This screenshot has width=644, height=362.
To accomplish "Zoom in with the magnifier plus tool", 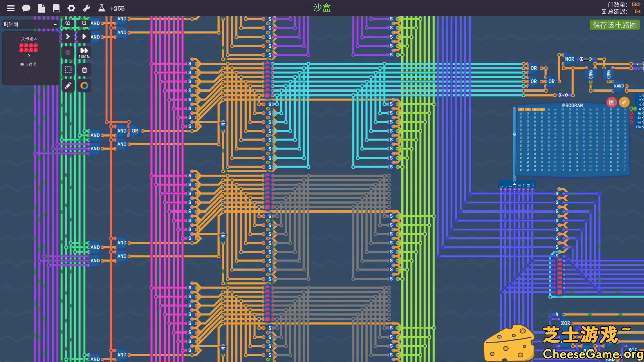I will (x=68, y=23).
